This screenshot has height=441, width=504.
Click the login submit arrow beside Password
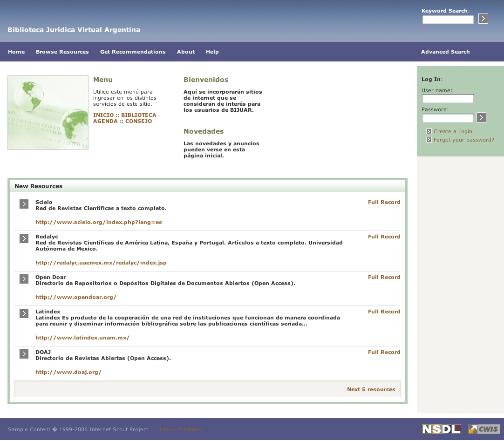(481, 117)
